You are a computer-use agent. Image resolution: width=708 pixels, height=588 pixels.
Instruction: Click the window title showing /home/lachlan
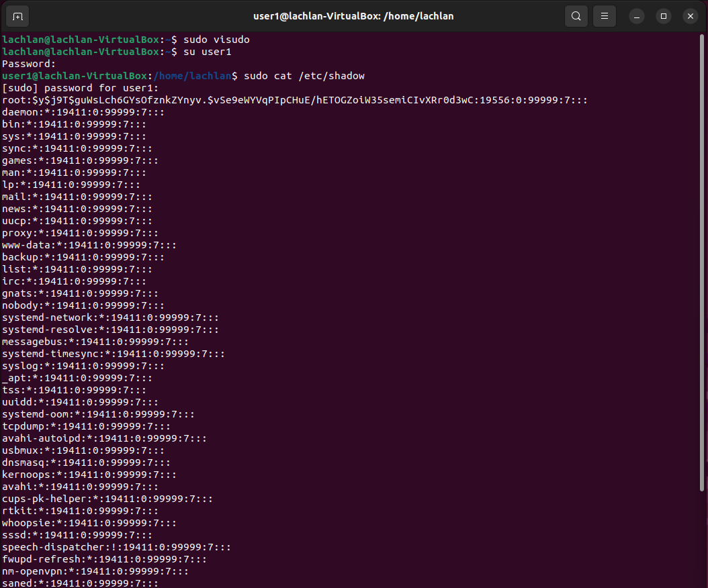coord(354,15)
